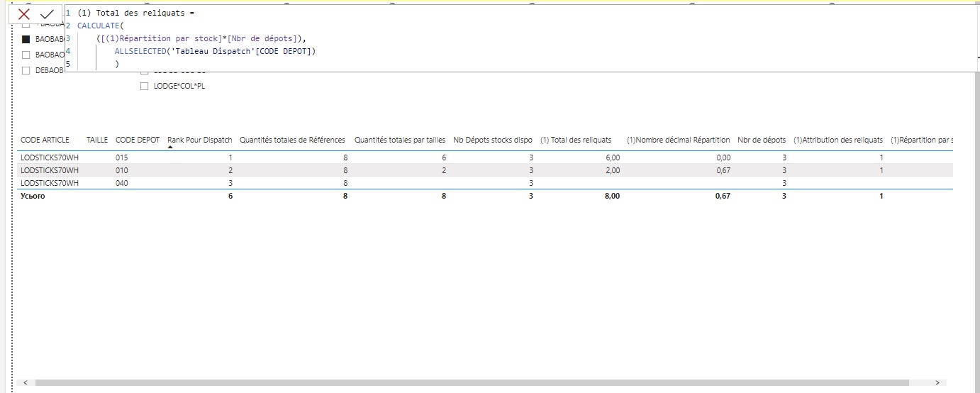The width and height of the screenshot is (980, 393).
Task: Click the 0,67 value in the depot 010 row
Action: pyautogui.click(x=723, y=170)
